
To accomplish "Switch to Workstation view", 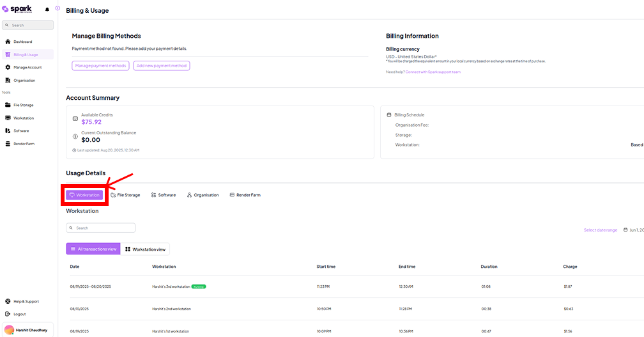I will 145,249.
